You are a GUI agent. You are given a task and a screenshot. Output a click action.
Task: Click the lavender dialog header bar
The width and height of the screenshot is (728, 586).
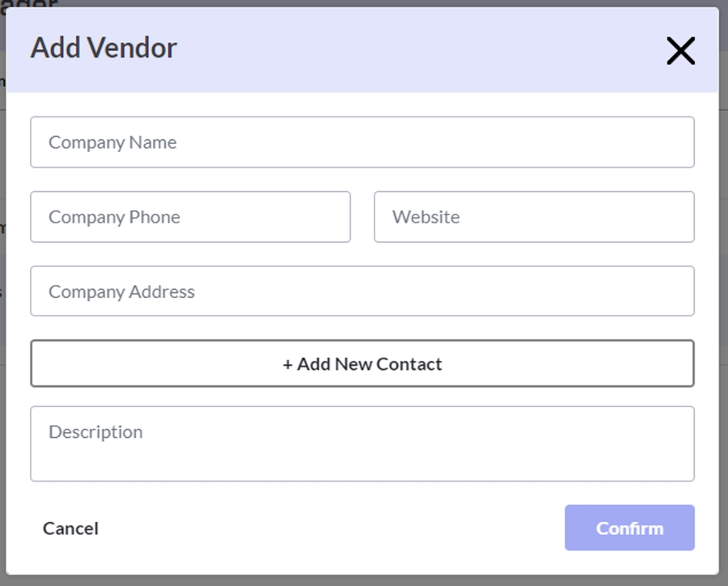[404, 50]
